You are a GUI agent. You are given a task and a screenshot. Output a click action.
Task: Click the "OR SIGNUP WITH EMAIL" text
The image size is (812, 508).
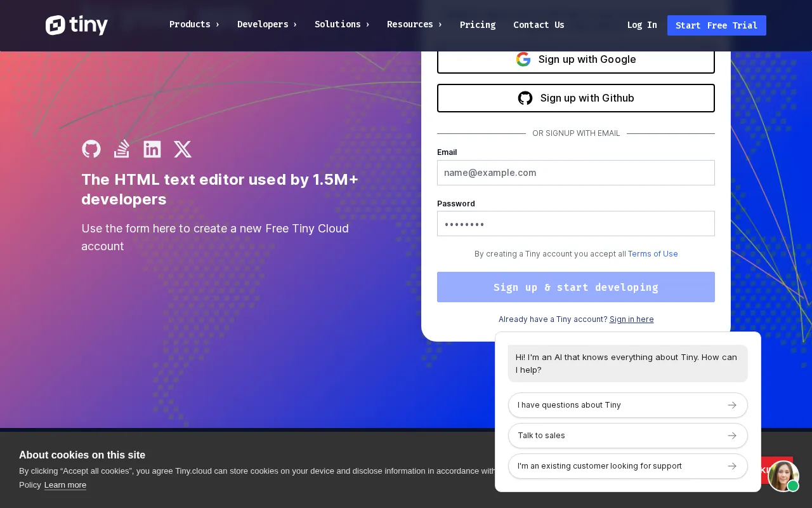576,133
